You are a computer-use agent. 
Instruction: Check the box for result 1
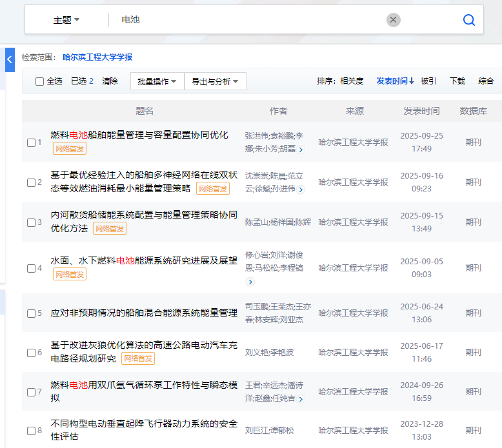click(32, 142)
